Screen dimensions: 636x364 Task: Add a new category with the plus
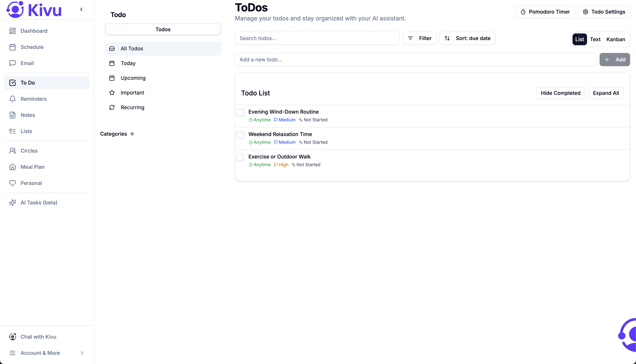[x=132, y=134]
